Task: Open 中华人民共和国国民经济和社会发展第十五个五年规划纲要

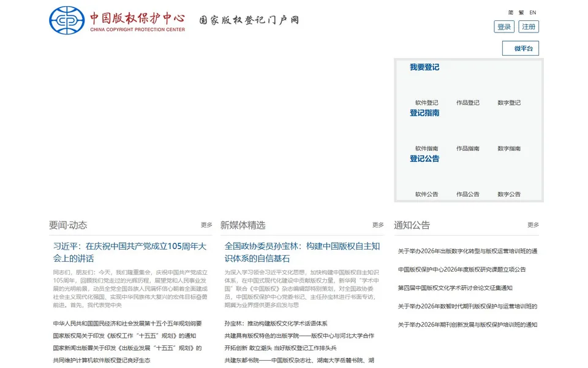Action: click(127, 323)
